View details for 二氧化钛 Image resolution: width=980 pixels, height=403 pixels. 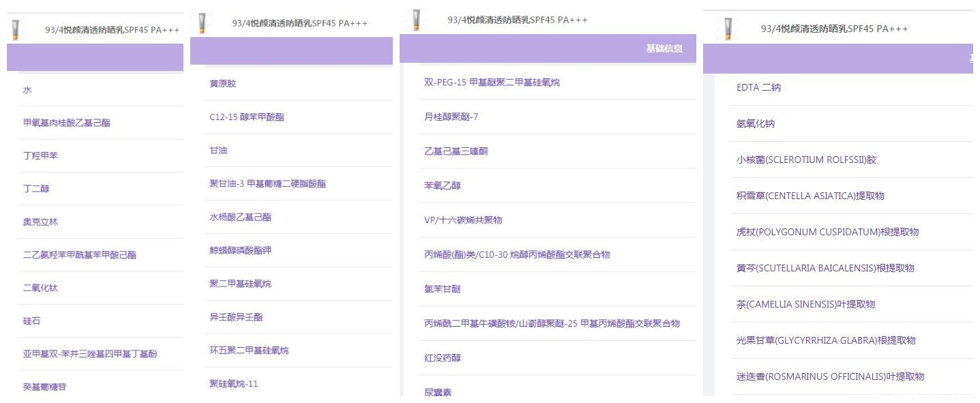(40, 288)
